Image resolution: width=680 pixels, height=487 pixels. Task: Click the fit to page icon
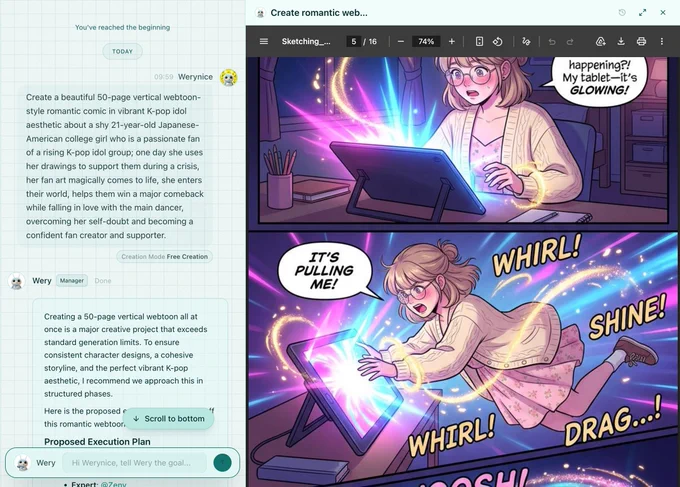pyautogui.click(x=479, y=41)
